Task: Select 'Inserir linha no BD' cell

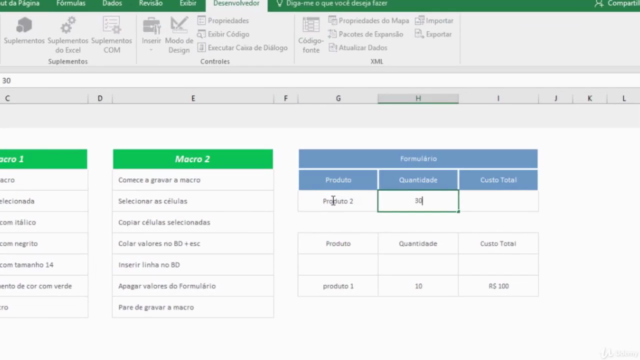Action: (193, 265)
